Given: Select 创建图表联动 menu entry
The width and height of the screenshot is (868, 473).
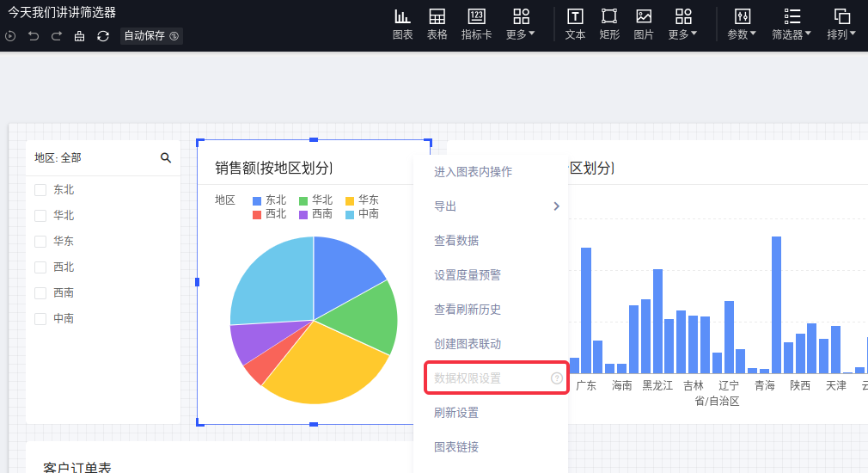Looking at the screenshot, I should (x=468, y=344).
